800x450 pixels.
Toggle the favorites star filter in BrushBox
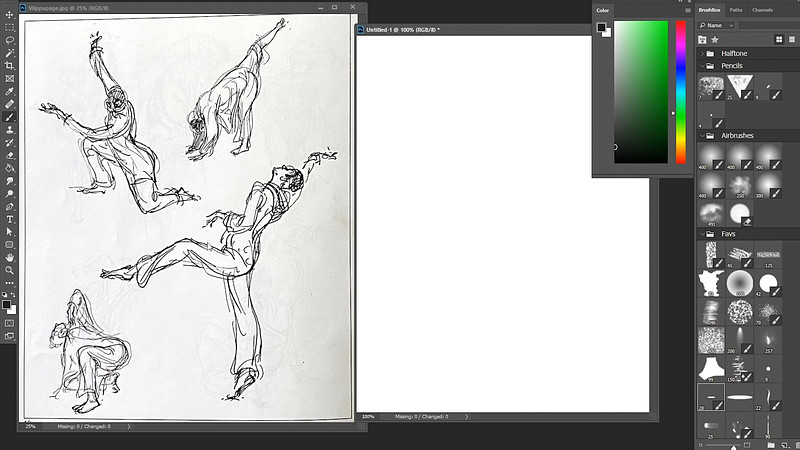(x=715, y=39)
